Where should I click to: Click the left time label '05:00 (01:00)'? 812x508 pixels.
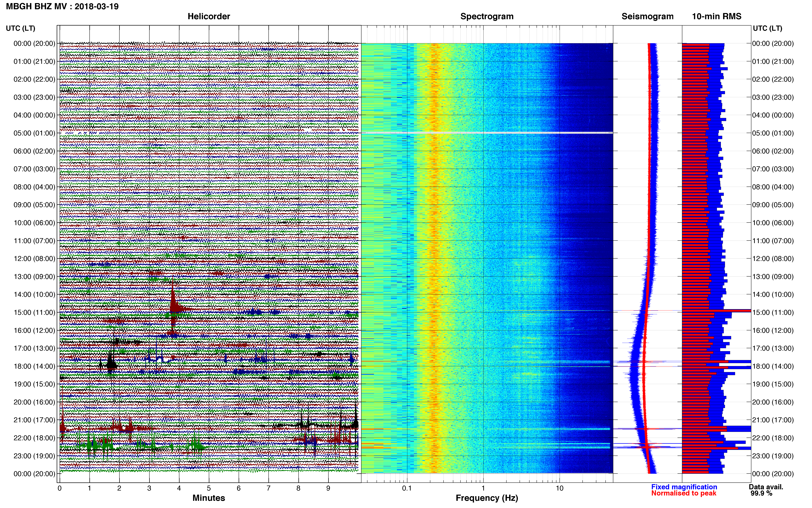pos(34,133)
